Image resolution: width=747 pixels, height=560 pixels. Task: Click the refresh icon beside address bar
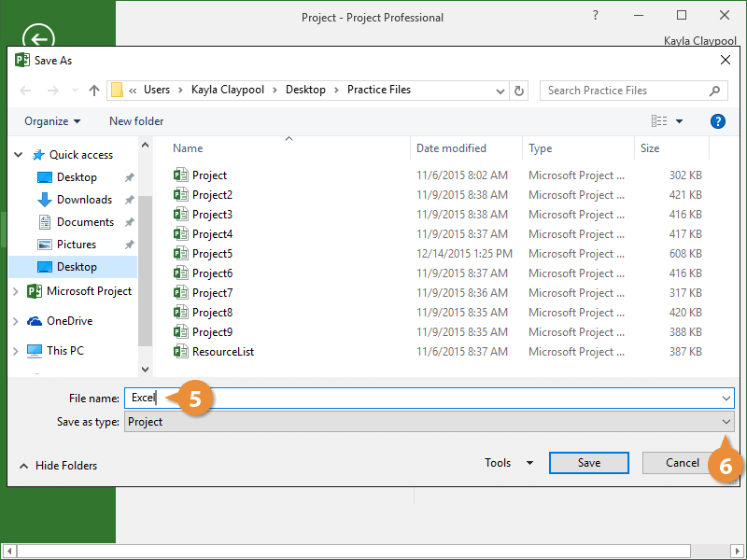(x=520, y=91)
